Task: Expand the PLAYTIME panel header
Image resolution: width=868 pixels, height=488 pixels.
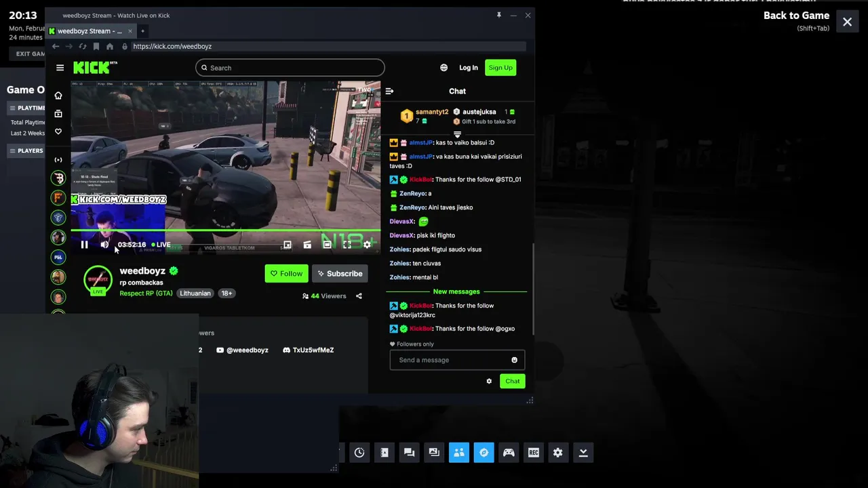Action: 26,108
